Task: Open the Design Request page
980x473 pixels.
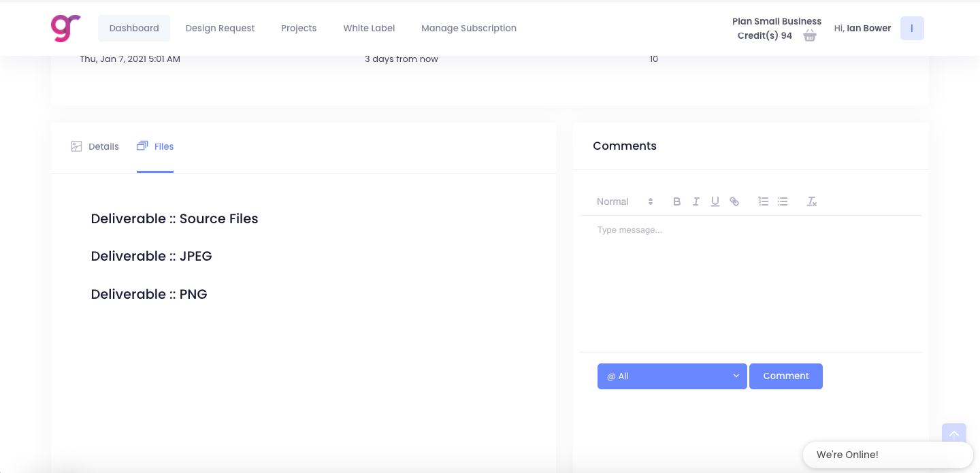Action: pyautogui.click(x=220, y=28)
